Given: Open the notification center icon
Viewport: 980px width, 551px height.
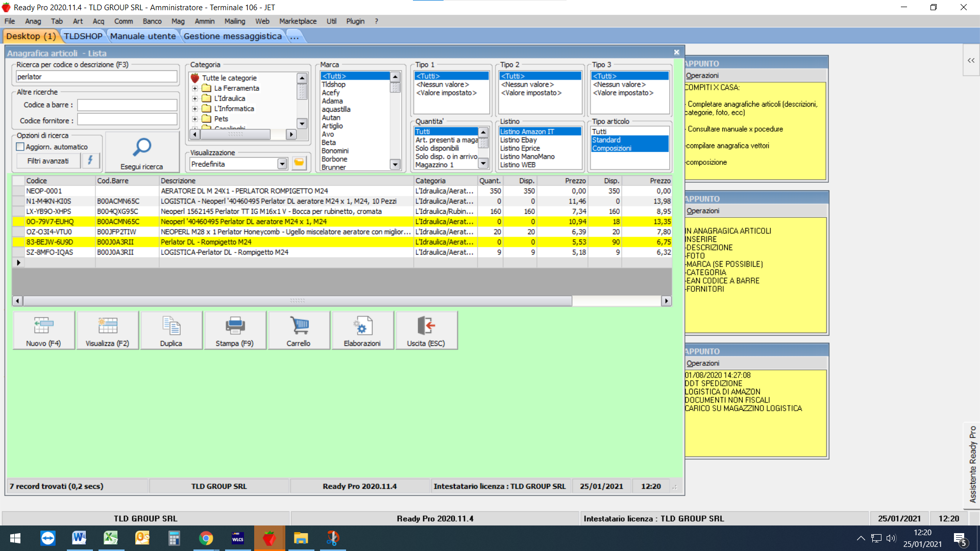Looking at the screenshot, I should click(x=960, y=539).
